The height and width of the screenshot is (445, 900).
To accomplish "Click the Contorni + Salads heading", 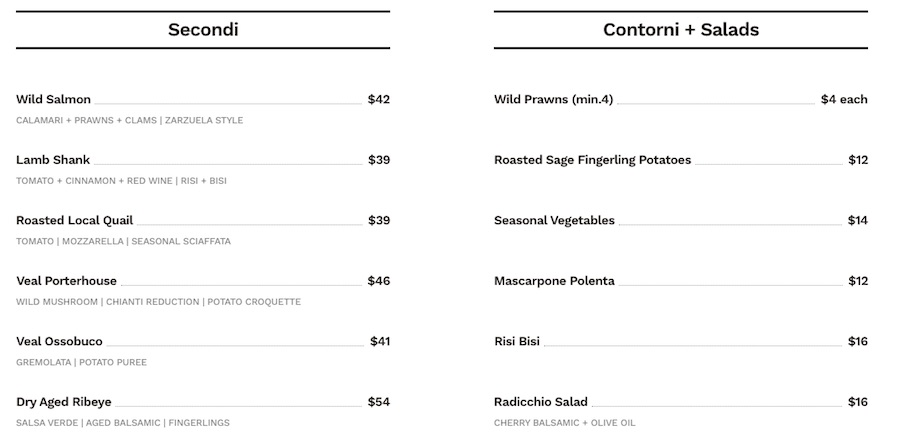I will tap(681, 30).
